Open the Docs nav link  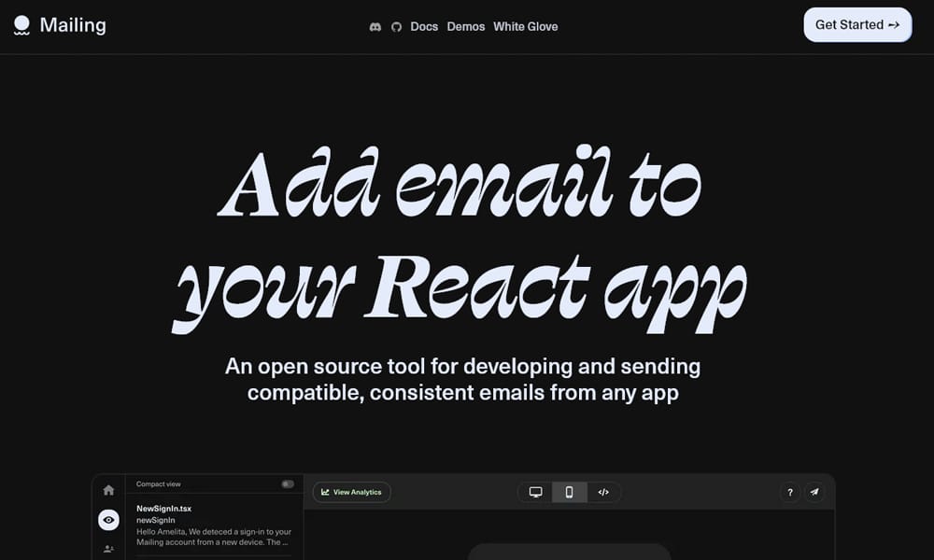click(424, 27)
